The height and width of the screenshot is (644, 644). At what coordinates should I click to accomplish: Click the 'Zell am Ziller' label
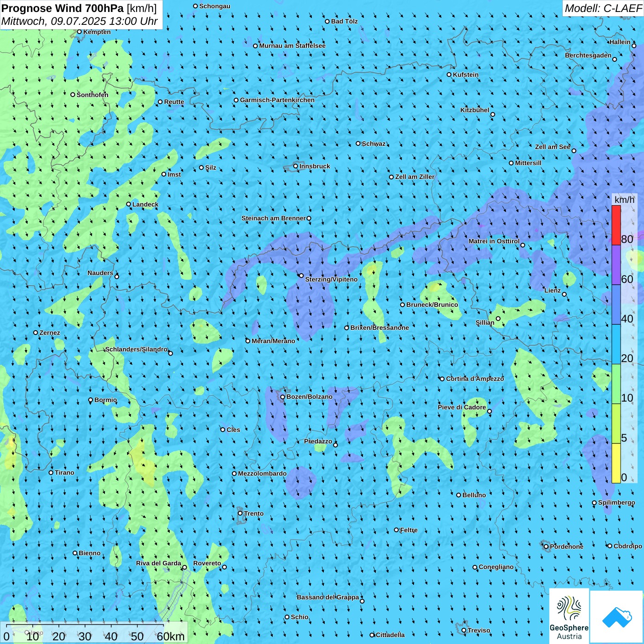415,177
